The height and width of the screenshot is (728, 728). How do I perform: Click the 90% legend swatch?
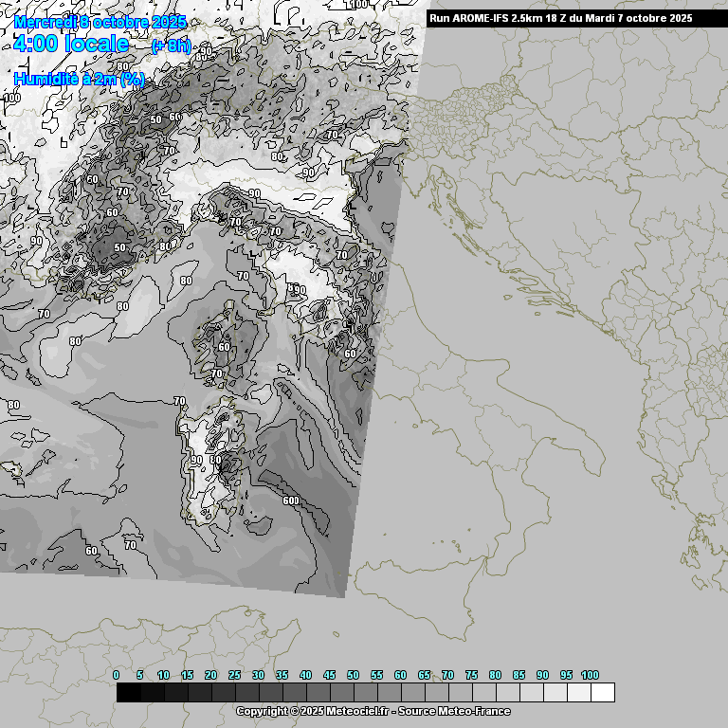click(555, 693)
